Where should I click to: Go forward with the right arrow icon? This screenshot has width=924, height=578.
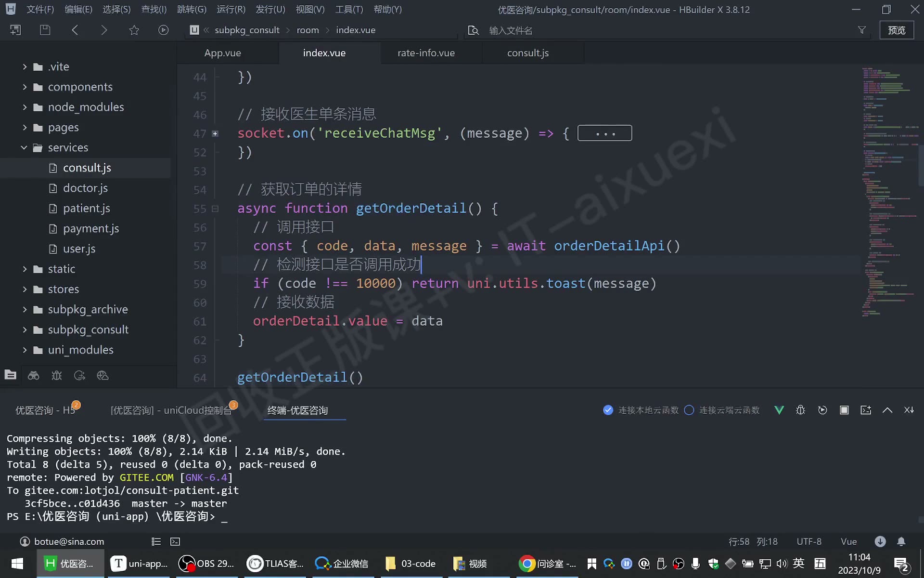tap(104, 30)
